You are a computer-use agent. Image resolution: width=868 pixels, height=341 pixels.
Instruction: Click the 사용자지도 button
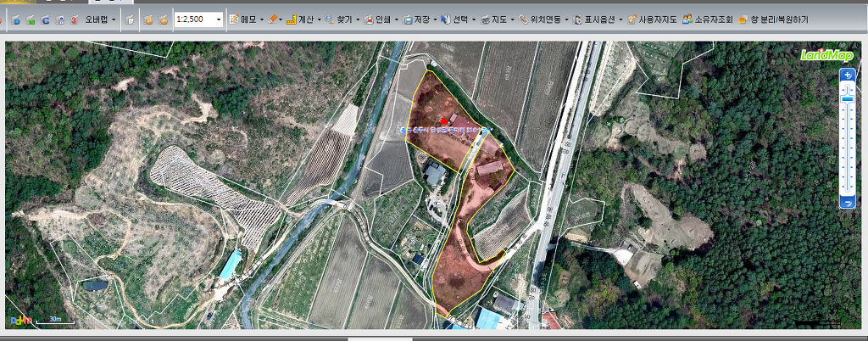click(652, 19)
